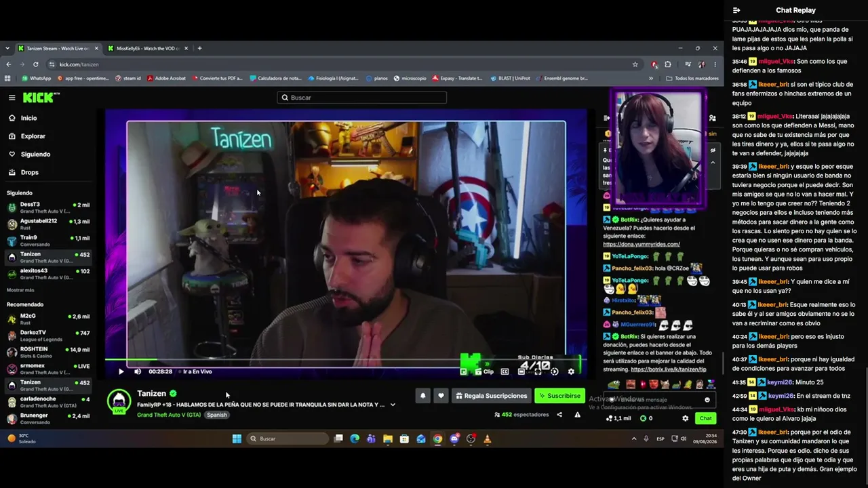Click the green Suscribirse button
Screen dimensions: 868x488
tap(559, 396)
